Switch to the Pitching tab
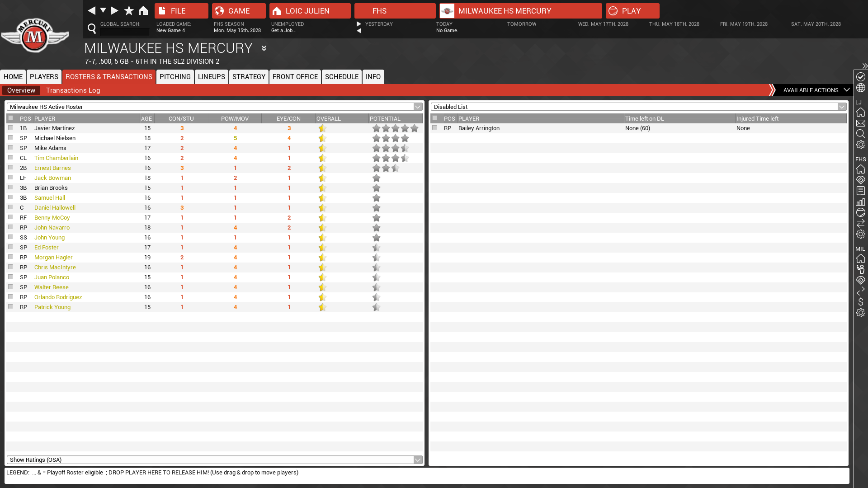This screenshot has height=488, width=868. tap(175, 77)
